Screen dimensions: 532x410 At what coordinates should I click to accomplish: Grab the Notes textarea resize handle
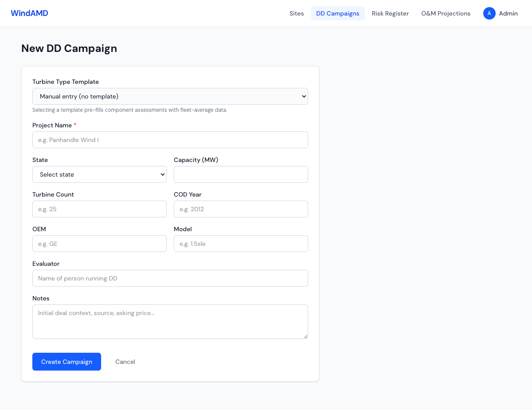305,336
